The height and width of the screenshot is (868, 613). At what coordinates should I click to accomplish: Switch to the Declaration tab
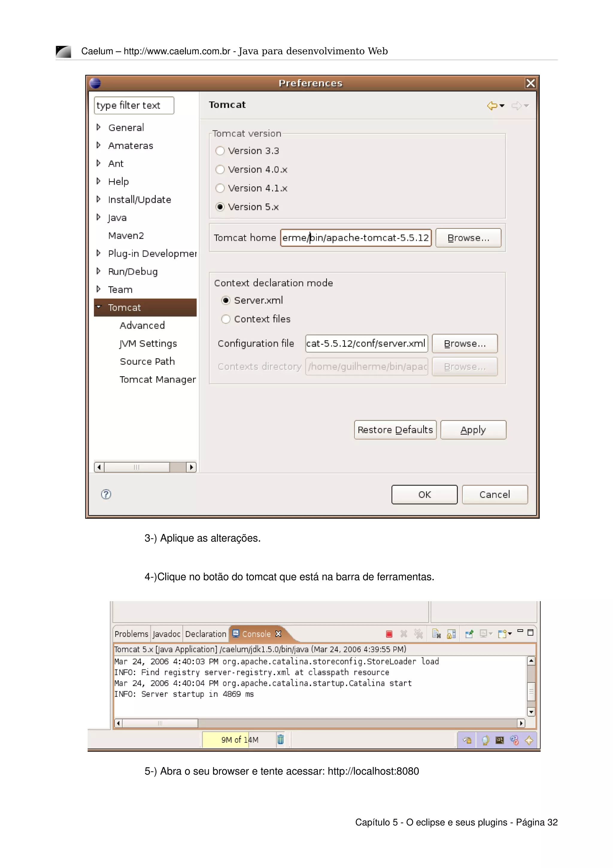(206, 634)
